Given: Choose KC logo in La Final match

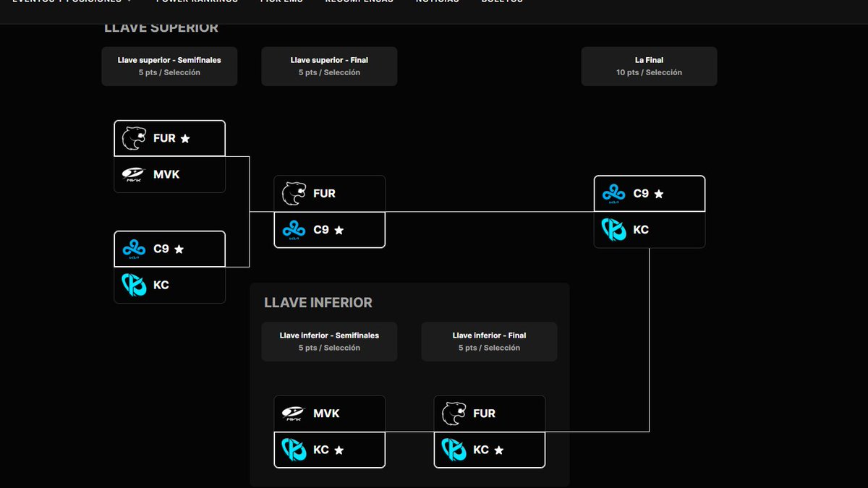Looking at the screenshot, I should point(614,230).
